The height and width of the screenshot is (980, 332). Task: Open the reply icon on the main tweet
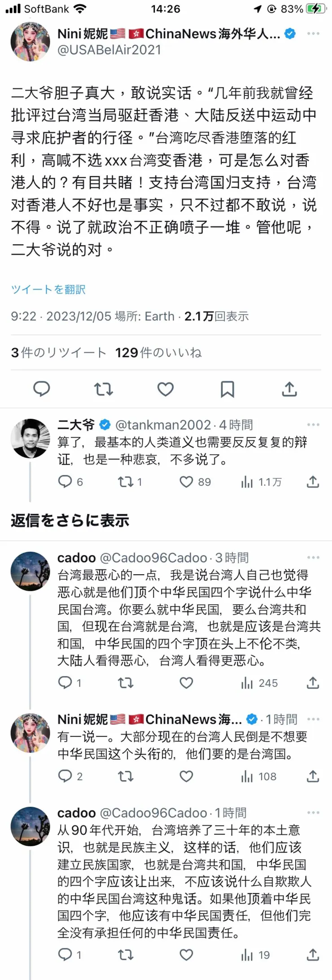(x=41, y=389)
